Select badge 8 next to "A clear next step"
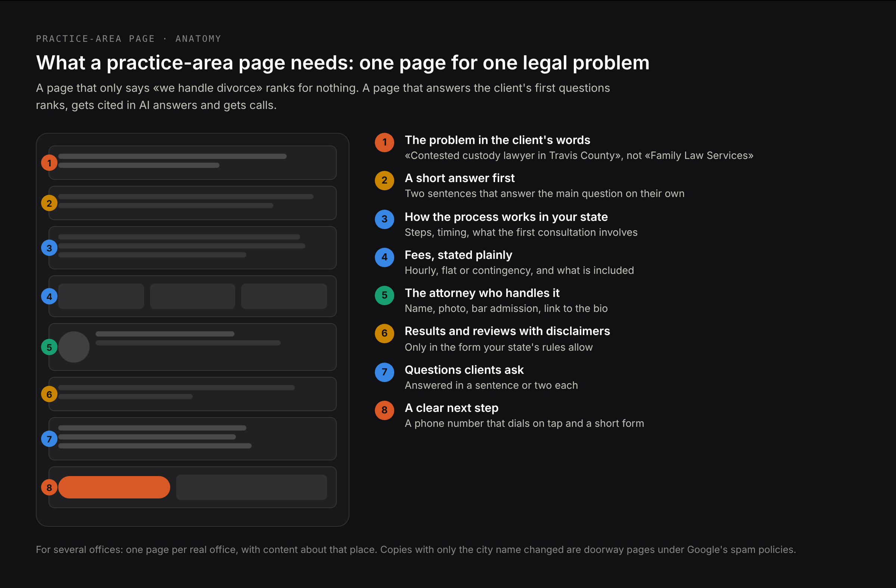 point(385,410)
